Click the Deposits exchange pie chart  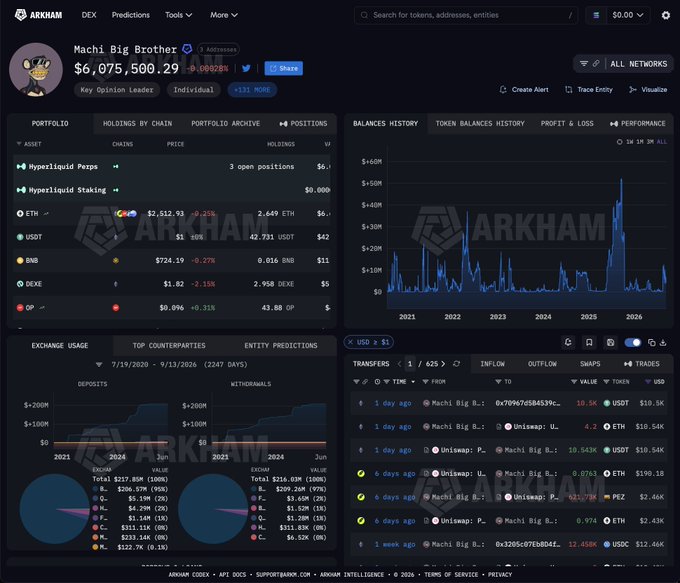click(x=55, y=509)
